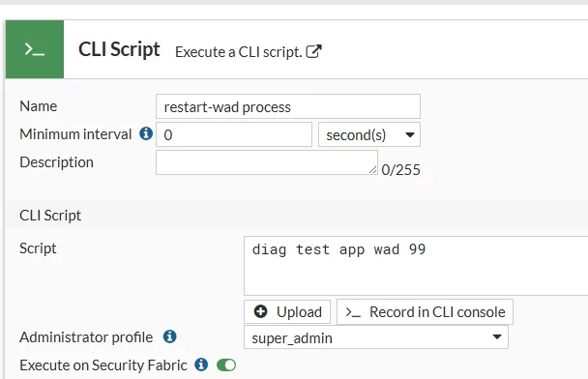Focus the Name field containing restart-wad process

(x=288, y=107)
